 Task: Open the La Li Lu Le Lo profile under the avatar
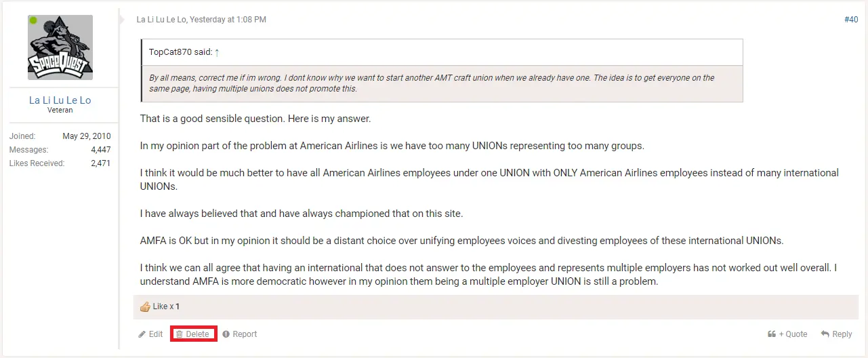pos(60,100)
